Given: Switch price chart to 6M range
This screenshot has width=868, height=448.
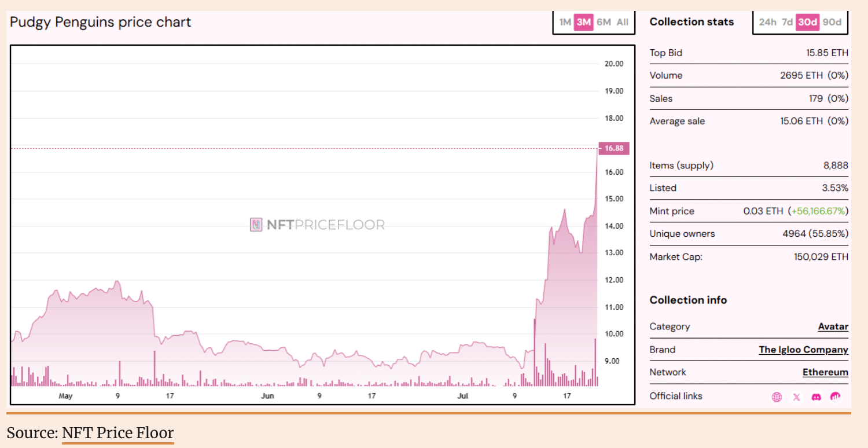Looking at the screenshot, I should click(604, 22).
